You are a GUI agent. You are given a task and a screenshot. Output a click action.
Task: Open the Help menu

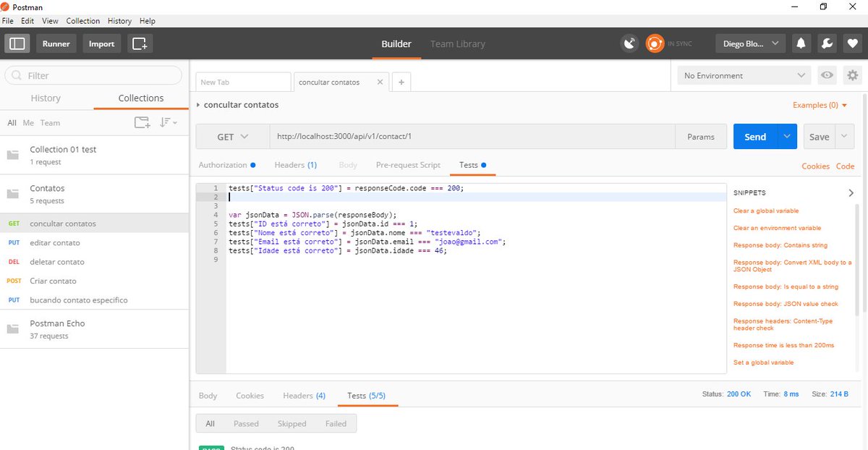pos(147,21)
